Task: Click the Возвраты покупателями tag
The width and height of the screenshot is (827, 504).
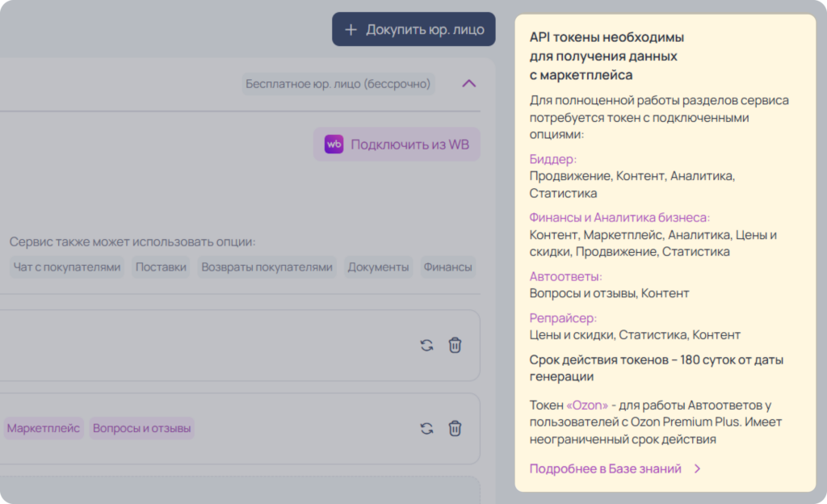Action: (267, 267)
